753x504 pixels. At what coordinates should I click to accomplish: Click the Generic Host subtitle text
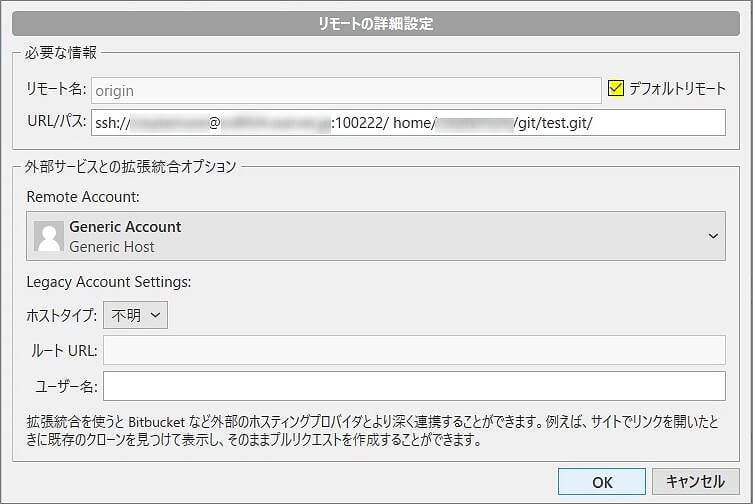(x=111, y=247)
